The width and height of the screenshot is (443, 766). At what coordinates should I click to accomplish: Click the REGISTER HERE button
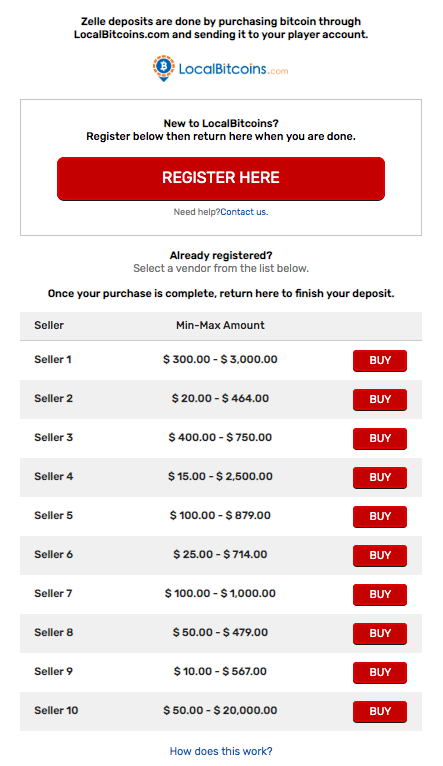pyautogui.click(x=221, y=178)
